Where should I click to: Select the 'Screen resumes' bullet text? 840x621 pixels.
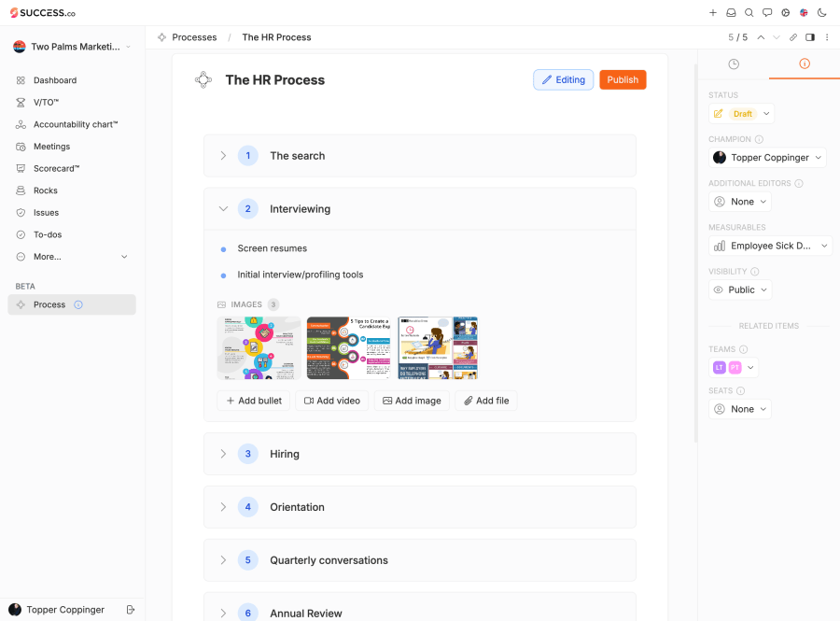(x=273, y=248)
